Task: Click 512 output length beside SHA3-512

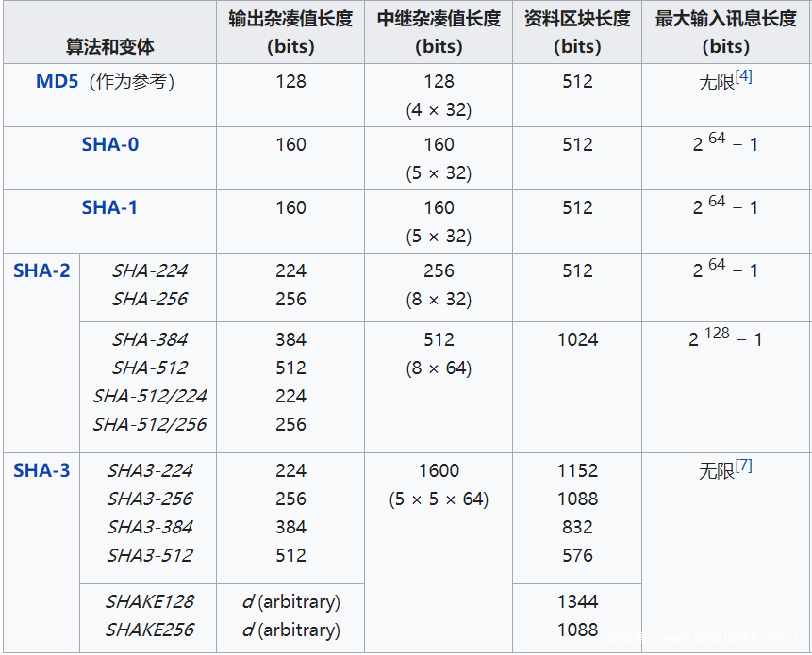Action: (x=290, y=556)
